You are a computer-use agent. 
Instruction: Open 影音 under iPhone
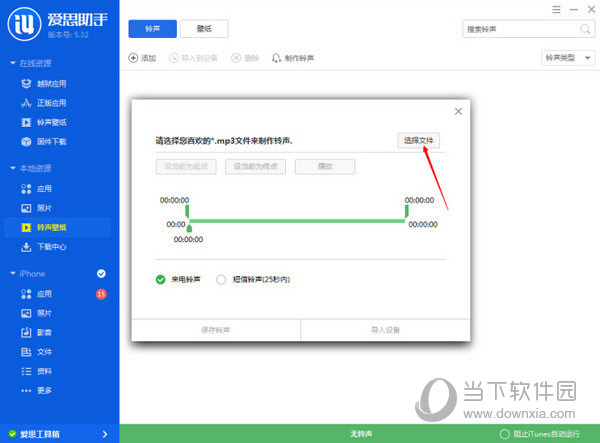tap(37, 332)
